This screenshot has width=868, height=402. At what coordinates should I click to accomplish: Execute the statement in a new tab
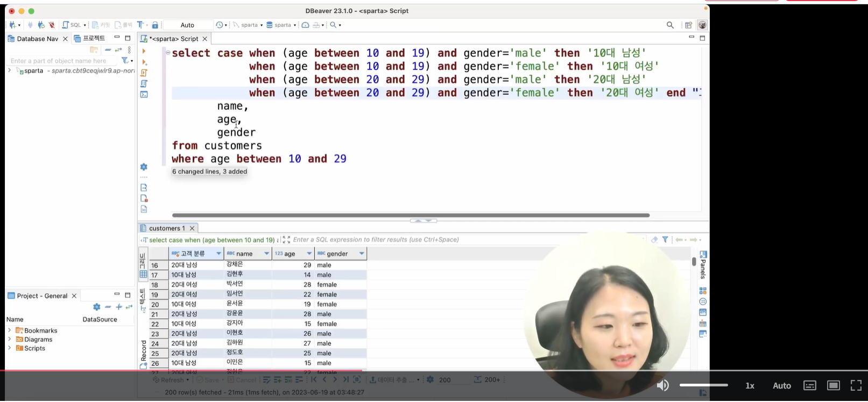tap(144, 62)
